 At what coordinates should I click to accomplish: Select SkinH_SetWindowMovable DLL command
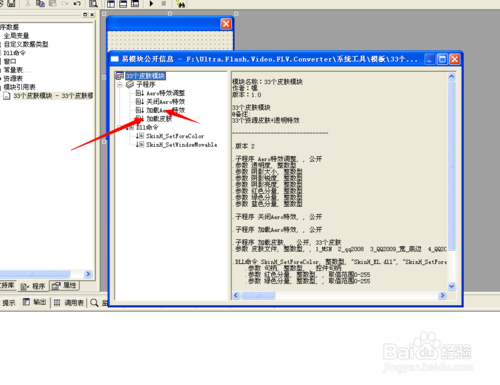(182, 145)
